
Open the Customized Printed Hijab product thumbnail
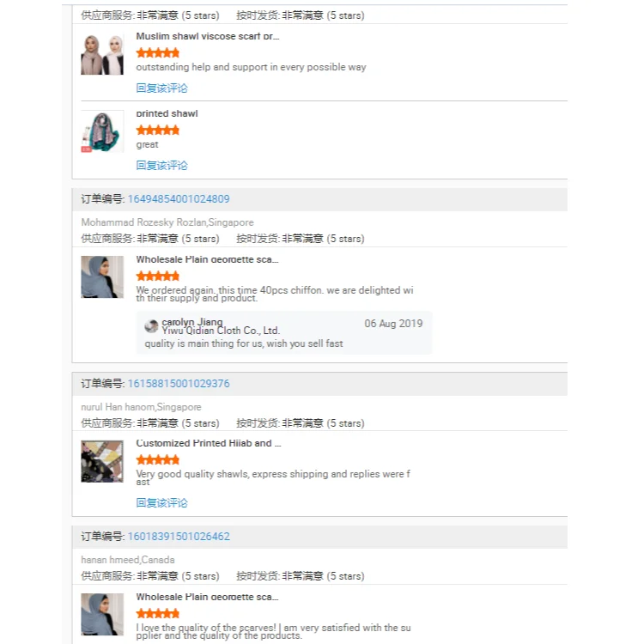click(x=102, y=462)
